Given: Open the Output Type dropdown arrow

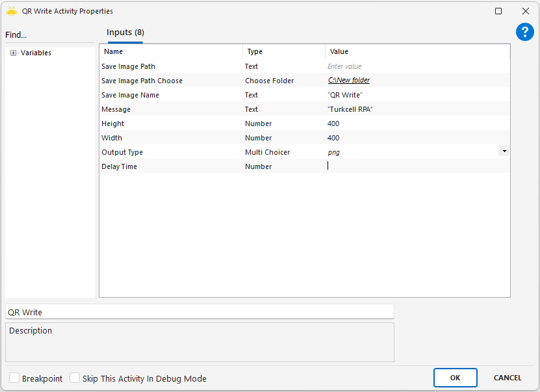Looking at the screenshot, I should click(x=504, y=151).
